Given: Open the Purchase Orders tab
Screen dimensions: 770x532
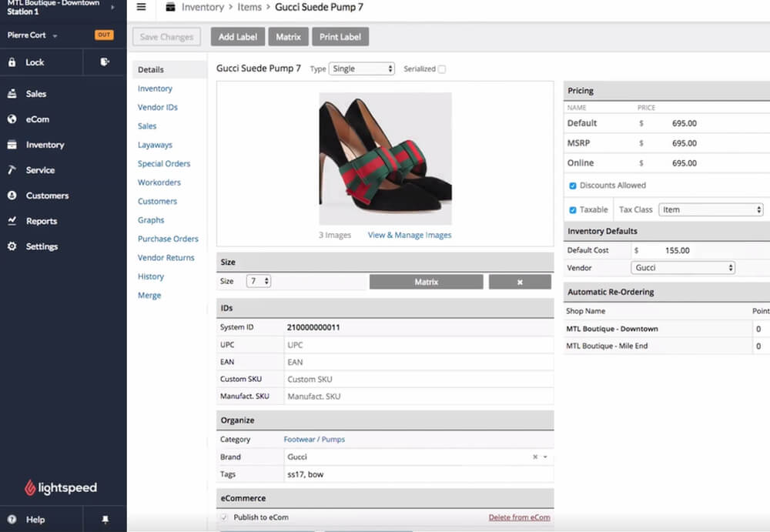Looking at the screenshot, I should pos(168,239).
